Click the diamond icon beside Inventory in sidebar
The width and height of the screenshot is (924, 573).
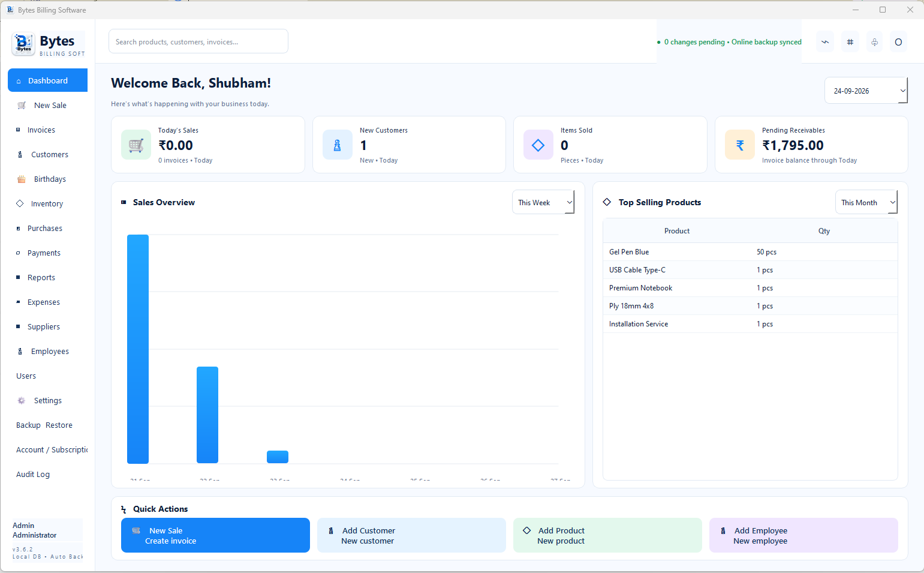coord(20,204)
